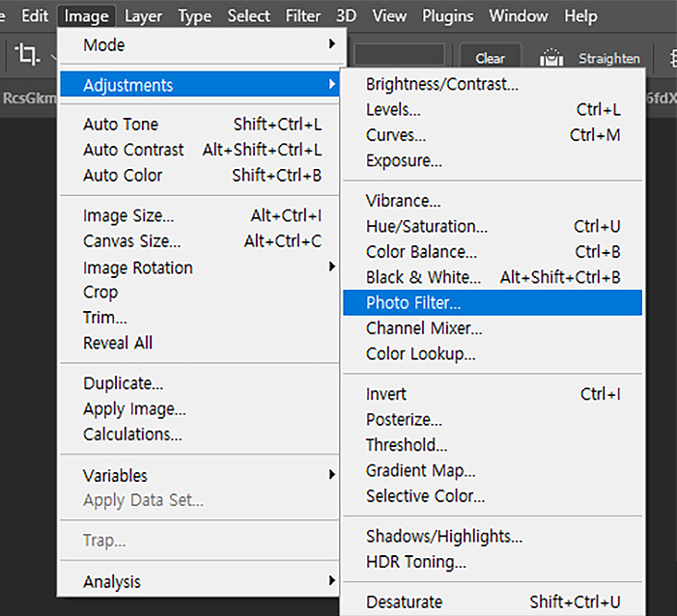Click the Straighten label in options bar
This screenshot has height=616, width=677.
609,58
